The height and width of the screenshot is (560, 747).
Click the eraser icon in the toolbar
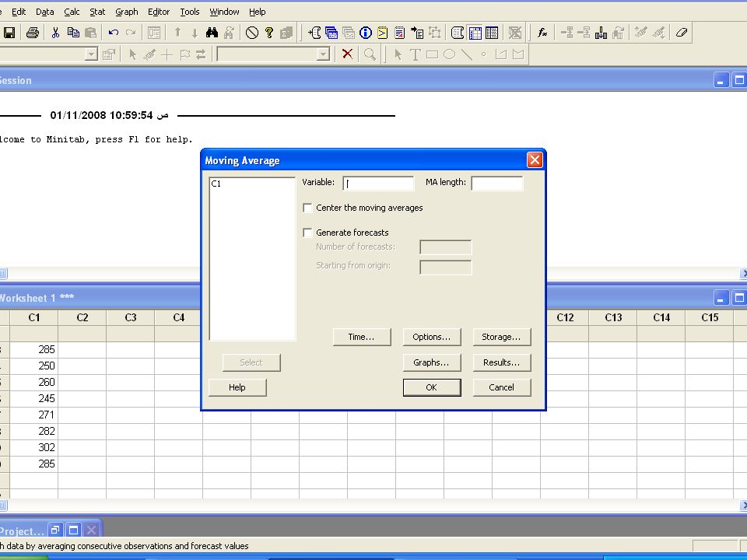click(682, 33)
